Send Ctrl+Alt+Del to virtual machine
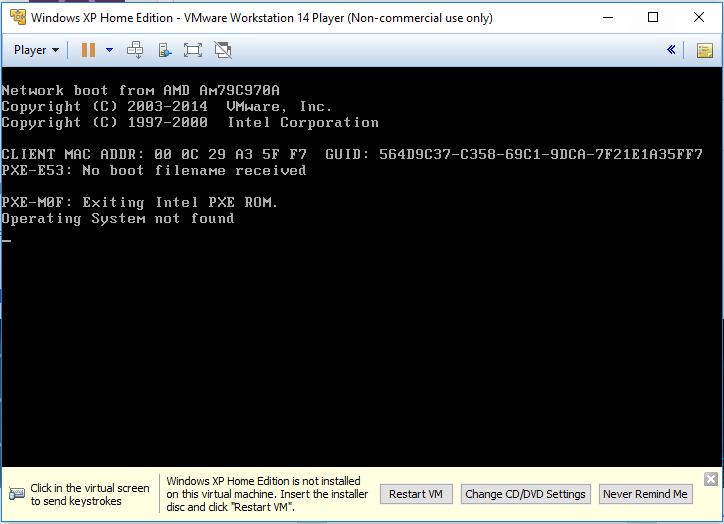This screenshot has height=524, width=724. [135, 50]
